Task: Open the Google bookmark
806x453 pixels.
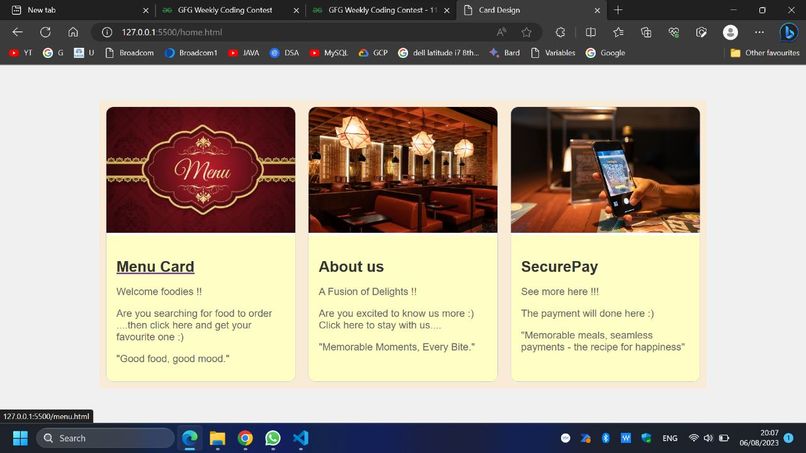Action: tap(606, 53)
